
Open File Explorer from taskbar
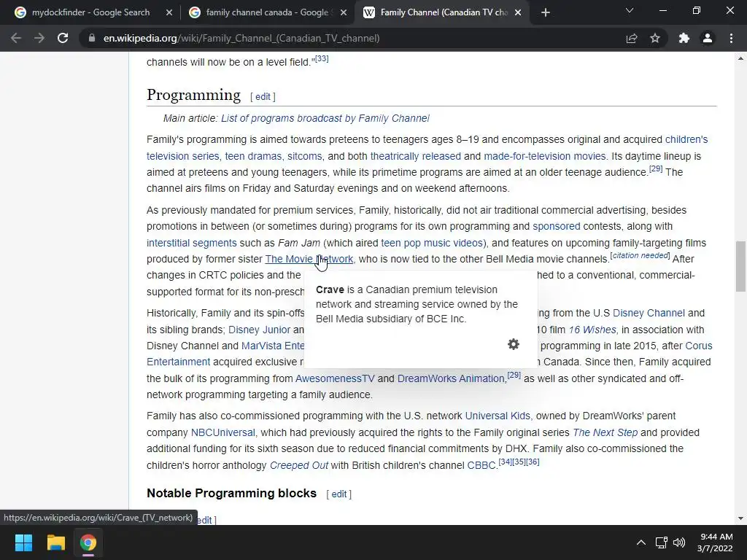55,542
